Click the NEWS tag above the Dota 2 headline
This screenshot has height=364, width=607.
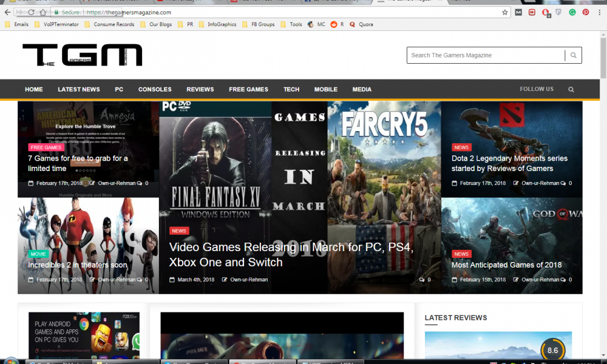click(x=461, y=147)
